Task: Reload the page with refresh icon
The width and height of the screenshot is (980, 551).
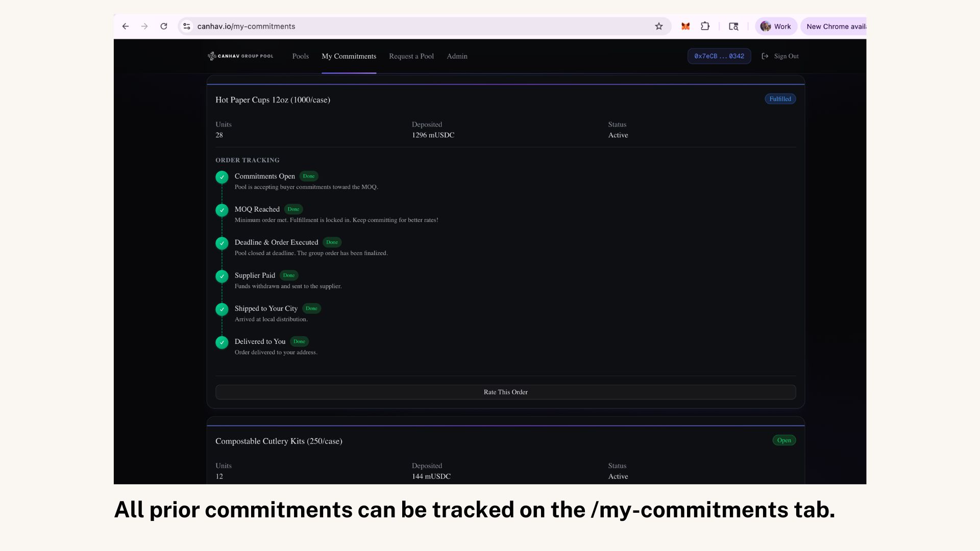Action: coord(164,27)
